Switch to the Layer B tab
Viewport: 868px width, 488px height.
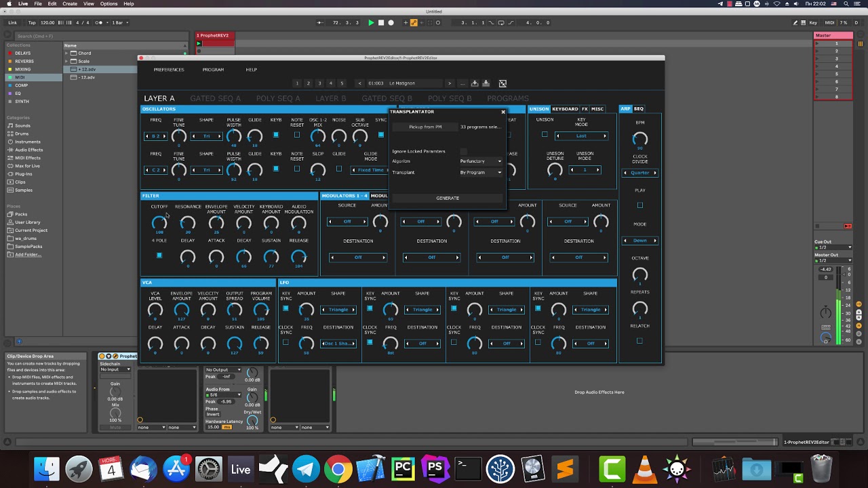click(331, 98)
